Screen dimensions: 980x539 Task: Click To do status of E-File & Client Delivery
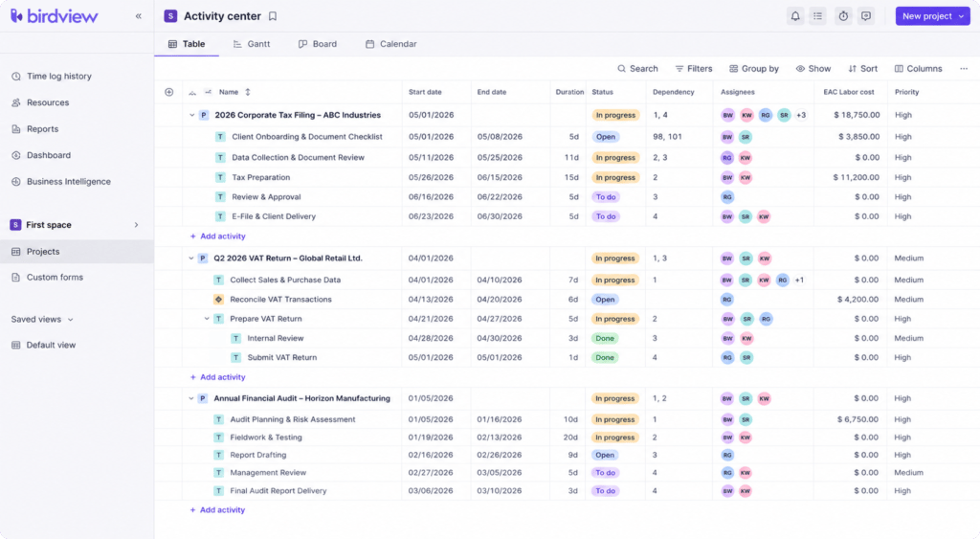[x=606, y=216]
